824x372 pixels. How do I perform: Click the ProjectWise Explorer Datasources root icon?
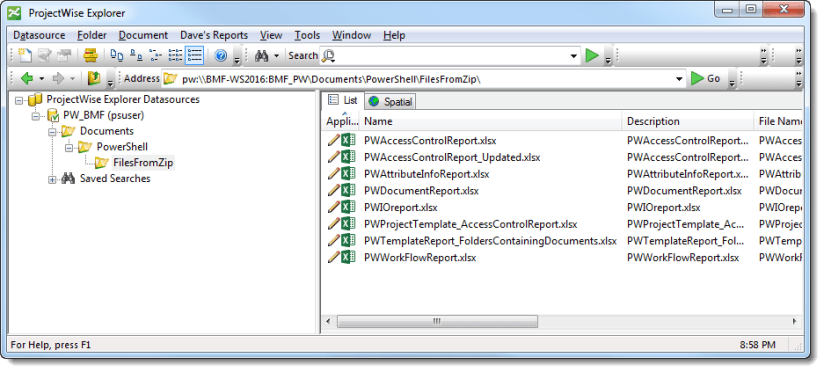(x=35, y=99)
